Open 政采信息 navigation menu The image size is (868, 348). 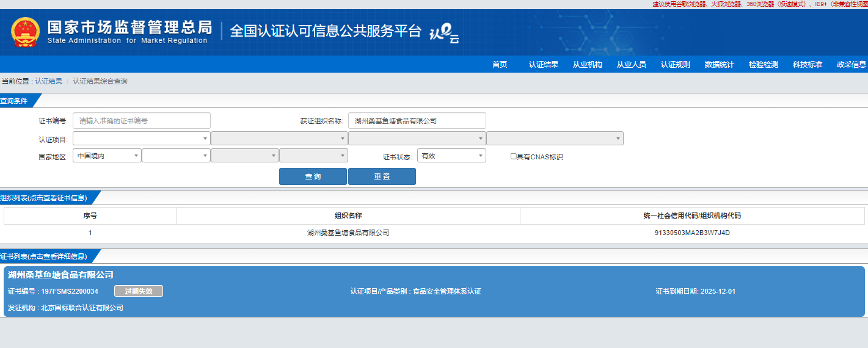852,65
